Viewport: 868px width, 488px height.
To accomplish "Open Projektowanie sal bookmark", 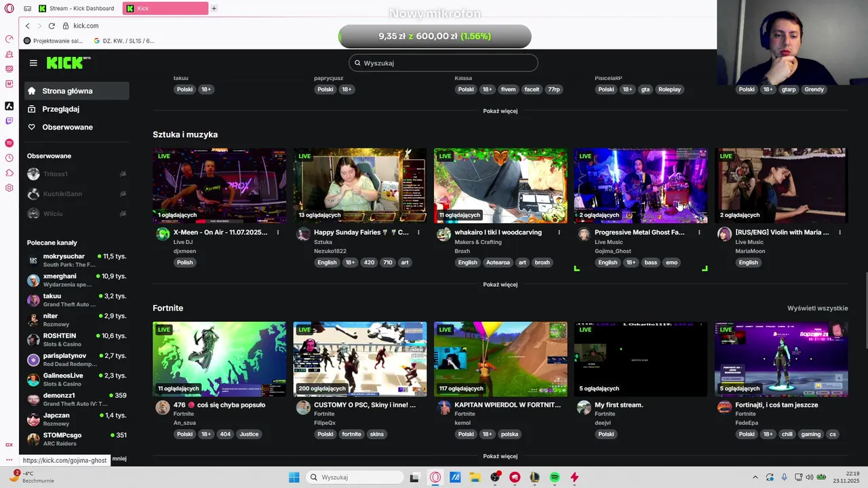I will [x=53, y=41].
